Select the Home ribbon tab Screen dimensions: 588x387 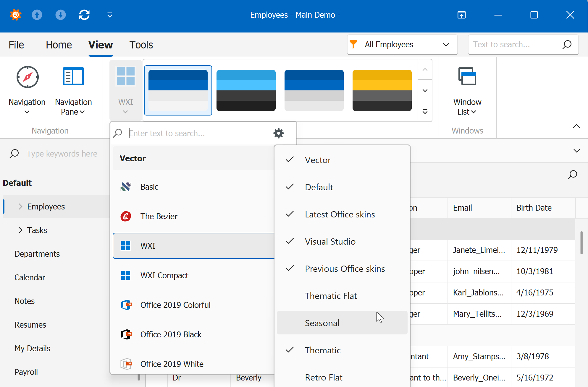(59, 45)
